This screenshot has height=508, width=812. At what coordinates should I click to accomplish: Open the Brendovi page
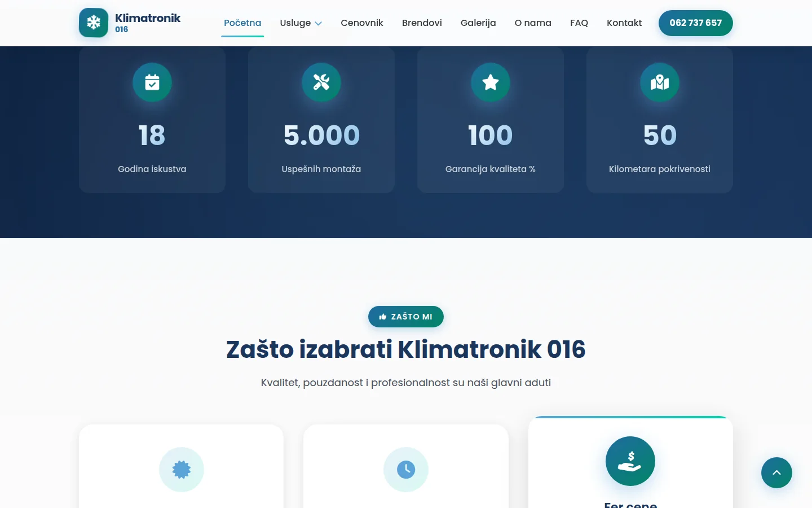coord(422,23)
